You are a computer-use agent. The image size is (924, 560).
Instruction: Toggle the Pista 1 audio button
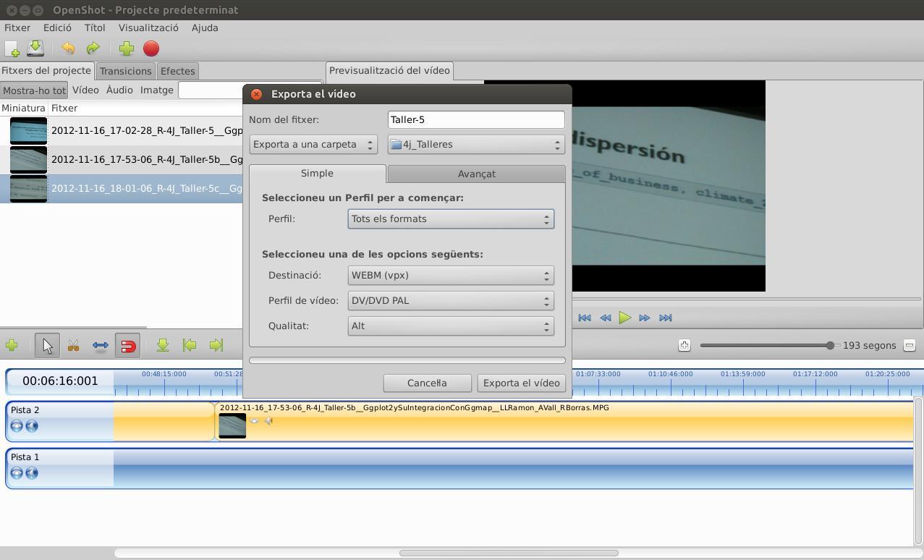coord(32,473)
